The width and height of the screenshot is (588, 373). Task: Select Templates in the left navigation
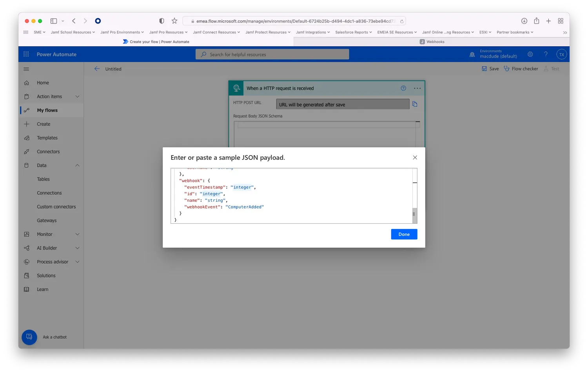[x=47, y=138]
